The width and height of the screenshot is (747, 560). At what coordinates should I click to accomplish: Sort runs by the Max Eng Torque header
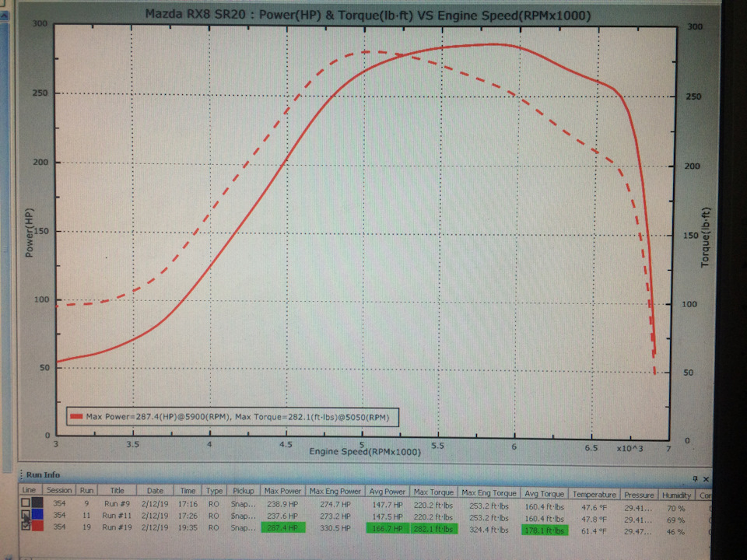[489, 493]
